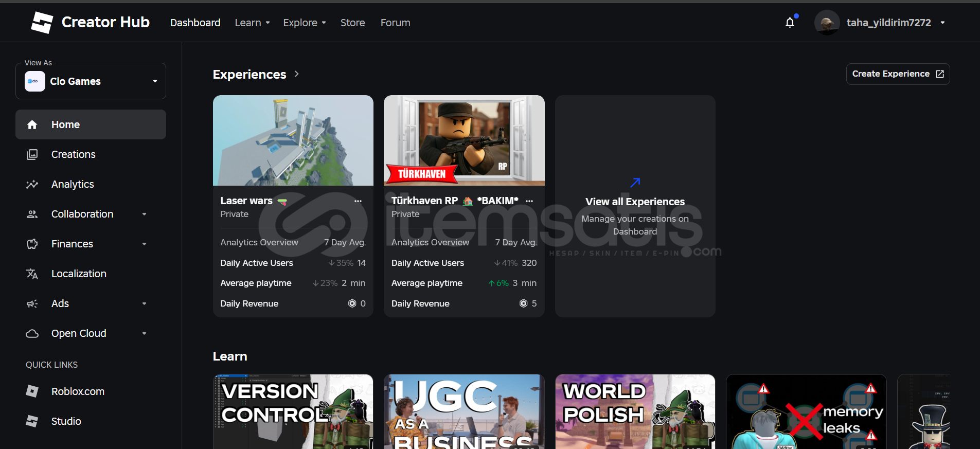
Task: Expand the Ads submenu arrow
Action: point(145,303)
